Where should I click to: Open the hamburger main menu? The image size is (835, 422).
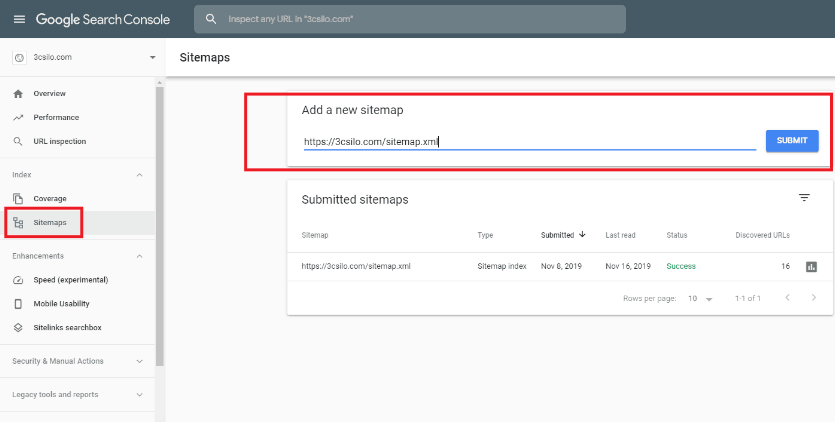click(x=19, y=19)
